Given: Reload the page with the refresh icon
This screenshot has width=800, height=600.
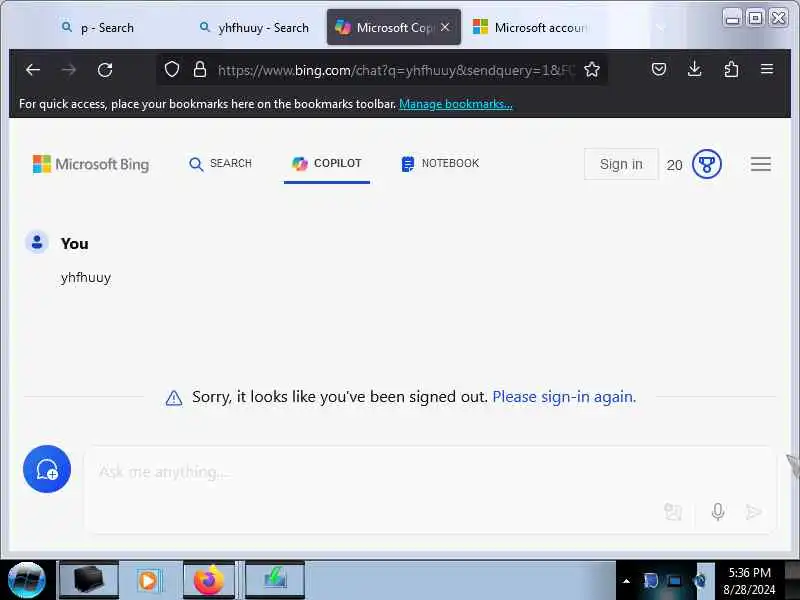Looking at the screenshot, I should (105, 69).
